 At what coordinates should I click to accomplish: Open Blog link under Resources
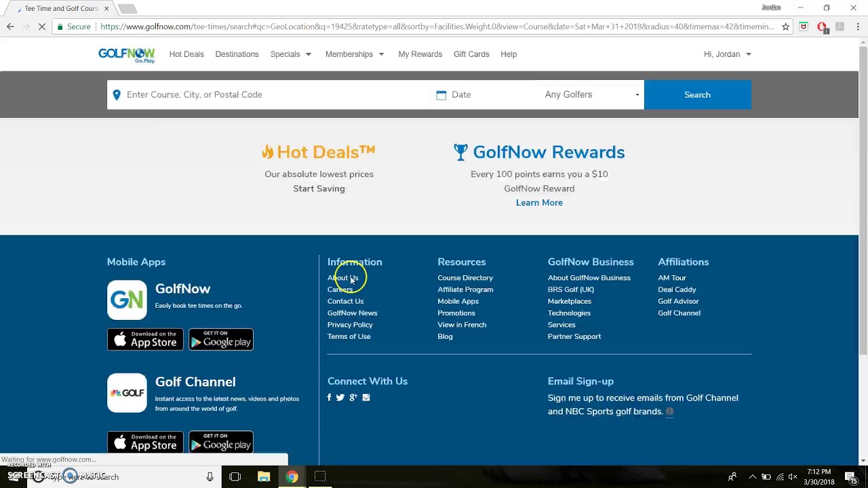tap(445, 336)
